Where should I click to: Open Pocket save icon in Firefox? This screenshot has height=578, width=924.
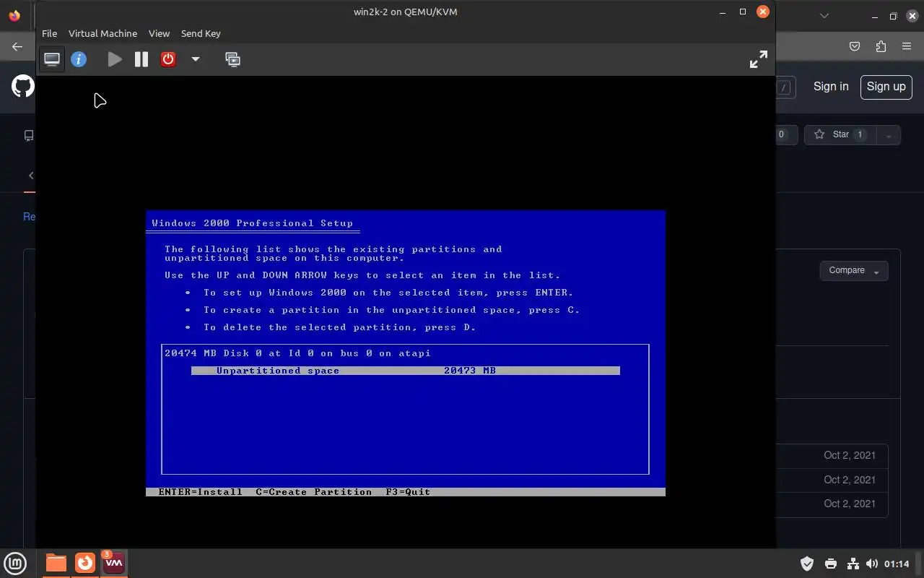tap(855, 46)
